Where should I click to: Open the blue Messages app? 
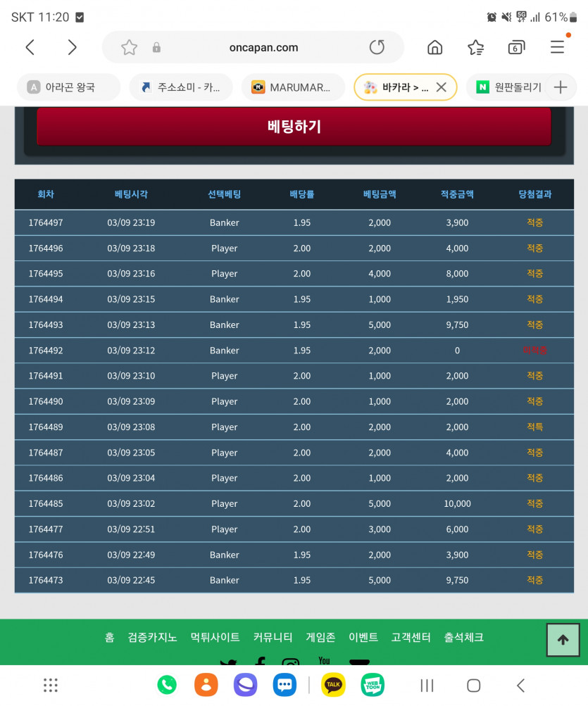(284, 685)
